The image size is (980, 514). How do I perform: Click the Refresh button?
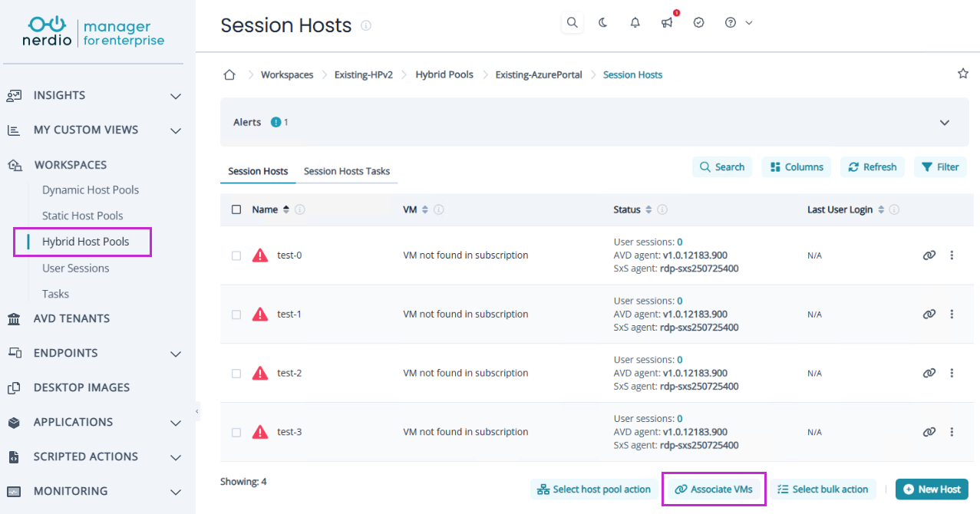tap(873, 167)
